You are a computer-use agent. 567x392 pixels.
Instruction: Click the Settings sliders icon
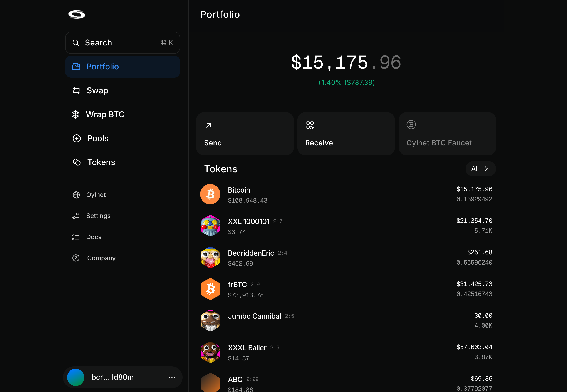[x=75, y=216]
